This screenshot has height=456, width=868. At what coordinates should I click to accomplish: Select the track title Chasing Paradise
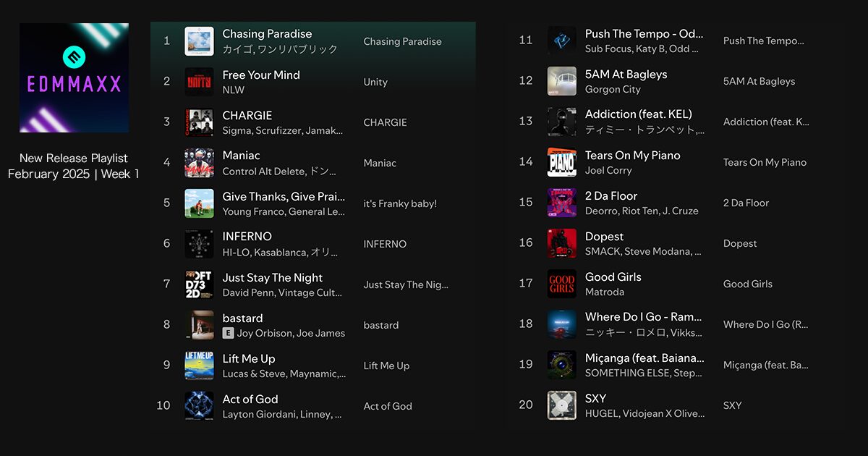pyautogui.click(x=267, y=34)
